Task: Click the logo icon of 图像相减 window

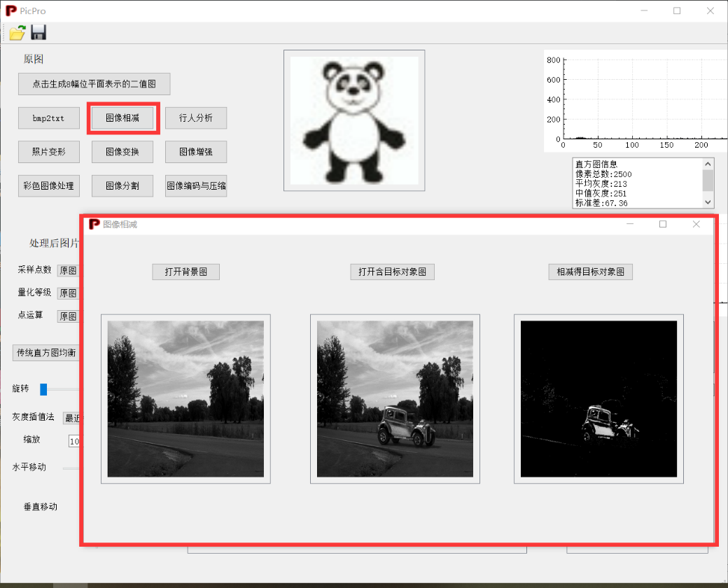Action: pyautogui.click(x=94, y=224)
